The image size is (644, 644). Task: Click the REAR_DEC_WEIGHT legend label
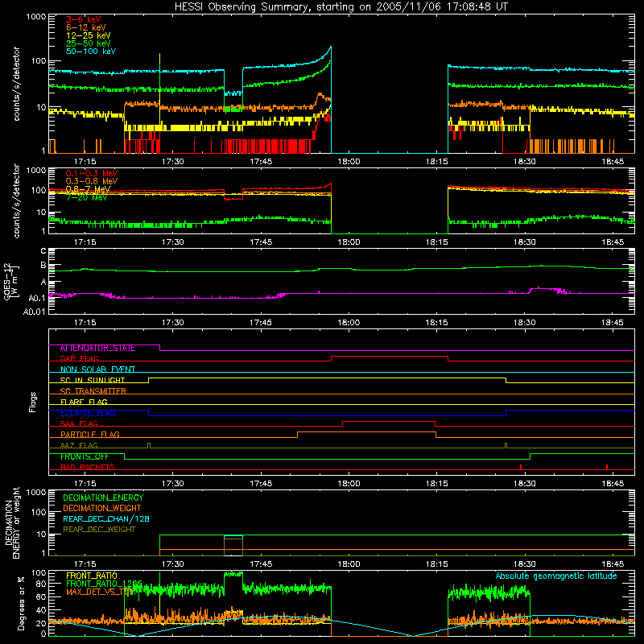point(99,530)
